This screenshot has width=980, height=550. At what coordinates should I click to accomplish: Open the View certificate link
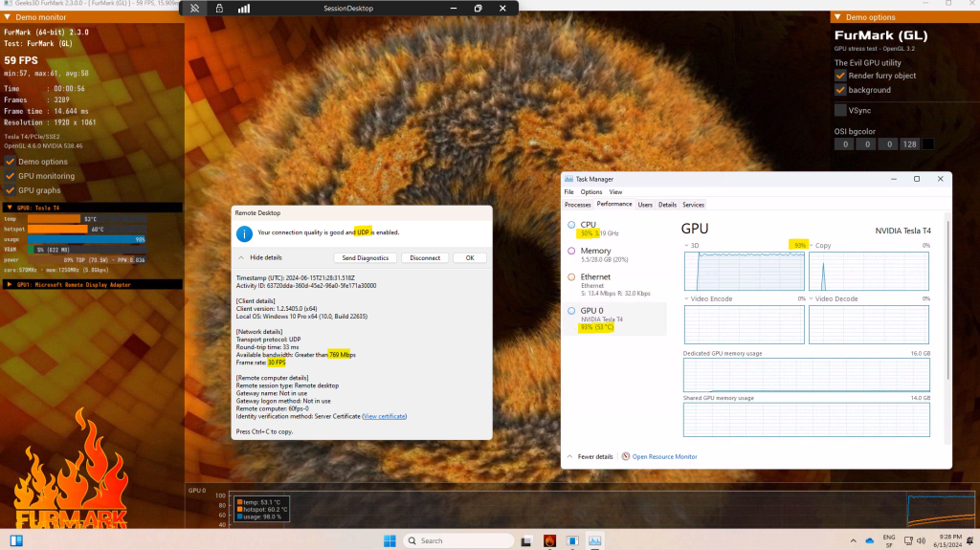coord(385,416)
